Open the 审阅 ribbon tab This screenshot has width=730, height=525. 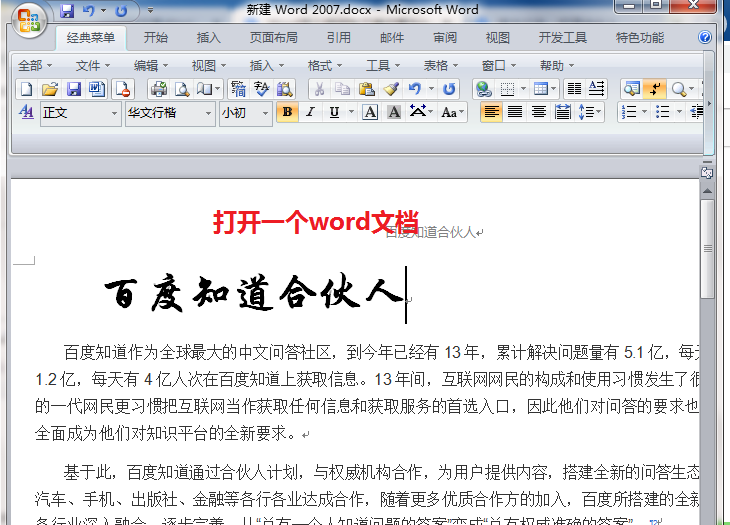point(445,38)
